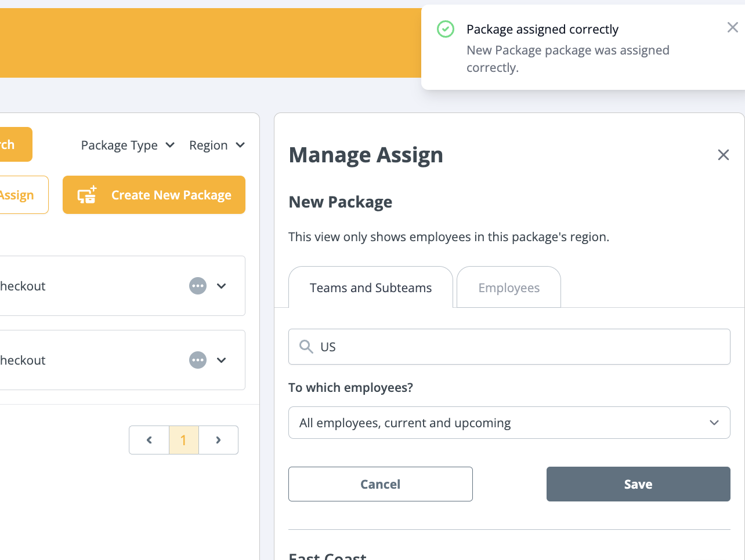Screen dimensions: 745x560
Task: Select the Teams and Subteams tab
Action: tap(370, 287)
